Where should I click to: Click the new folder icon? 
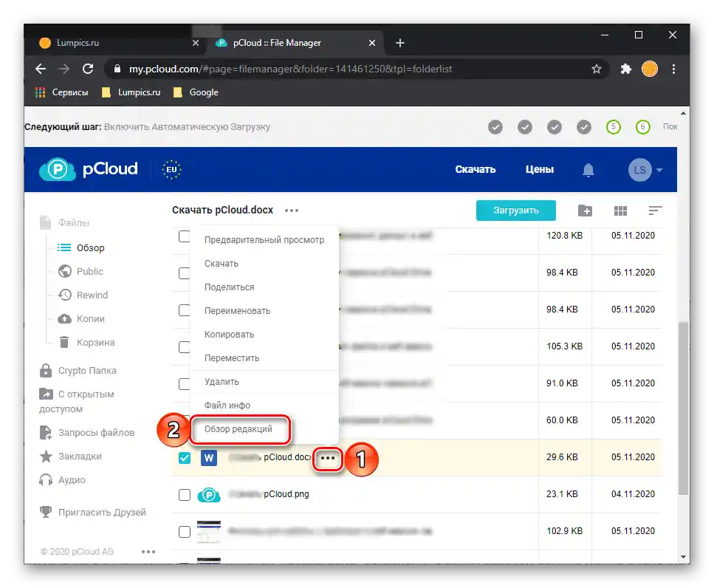click(x=585, y=211)
